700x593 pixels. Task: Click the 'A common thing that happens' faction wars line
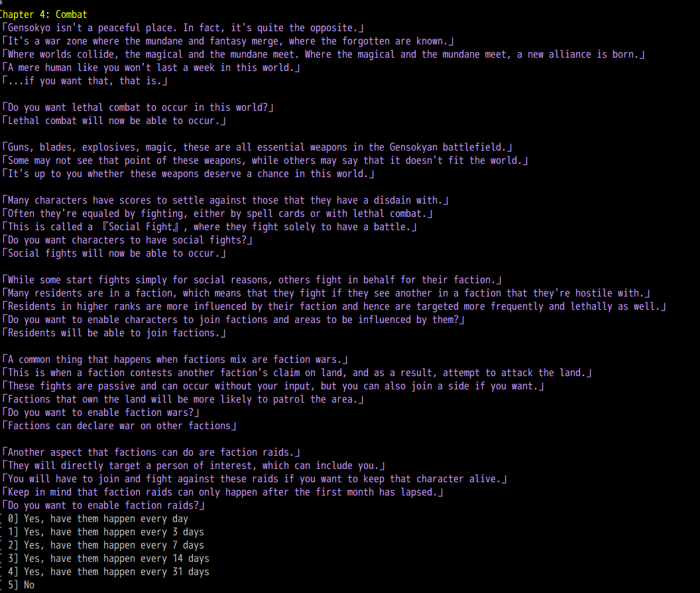(x=175, y=360)
